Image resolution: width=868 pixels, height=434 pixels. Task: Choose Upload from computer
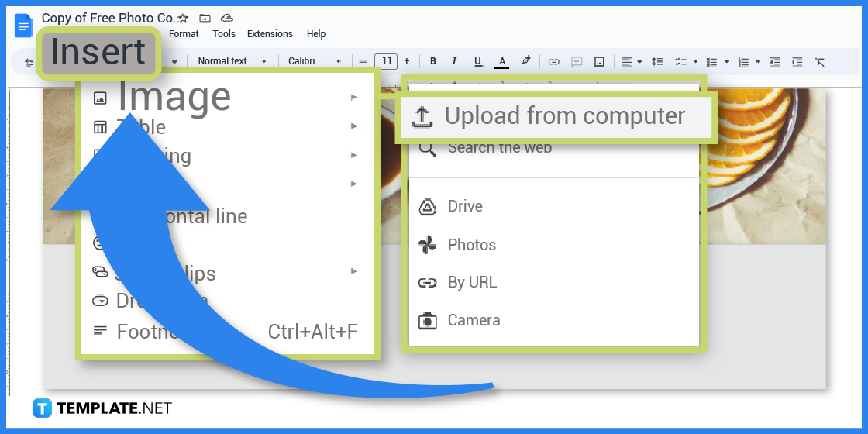click(556, 117)
